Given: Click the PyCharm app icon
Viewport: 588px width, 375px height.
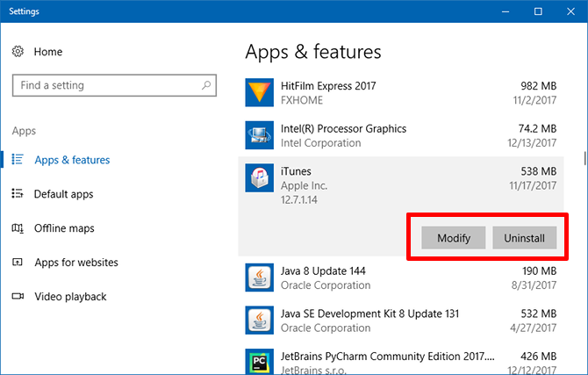Looking at the screenshot, I should click(260, 361).
